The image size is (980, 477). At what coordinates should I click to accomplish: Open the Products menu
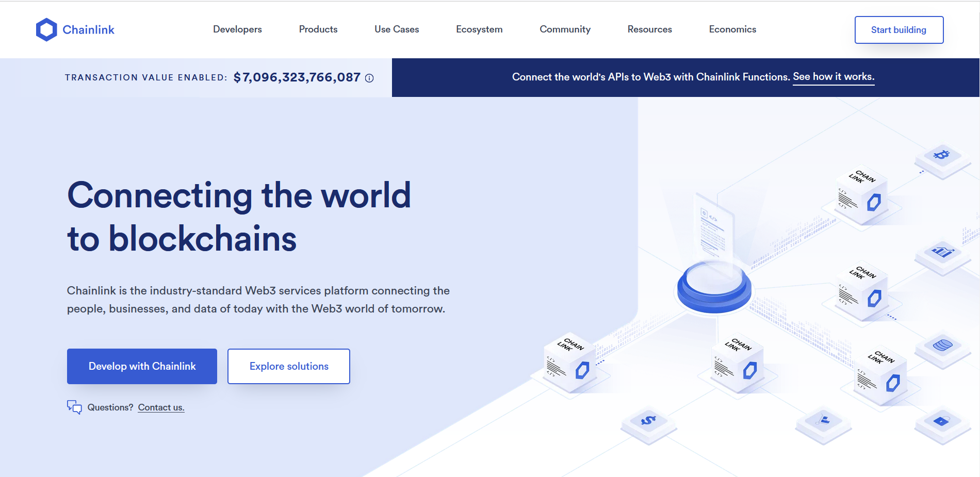(x=318, y=29)
